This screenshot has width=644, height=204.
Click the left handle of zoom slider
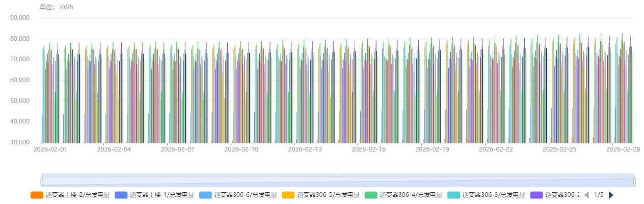click(42, 182)
